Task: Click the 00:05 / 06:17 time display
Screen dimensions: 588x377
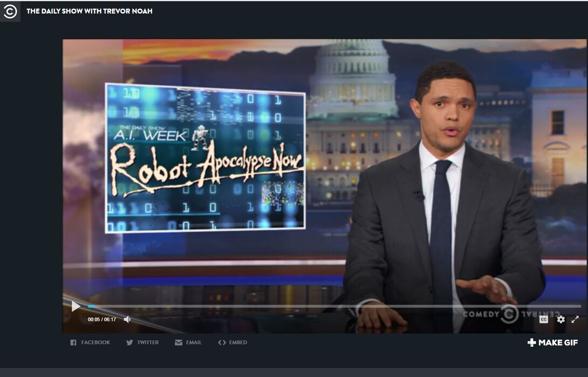Action: [x=102, y=320]
